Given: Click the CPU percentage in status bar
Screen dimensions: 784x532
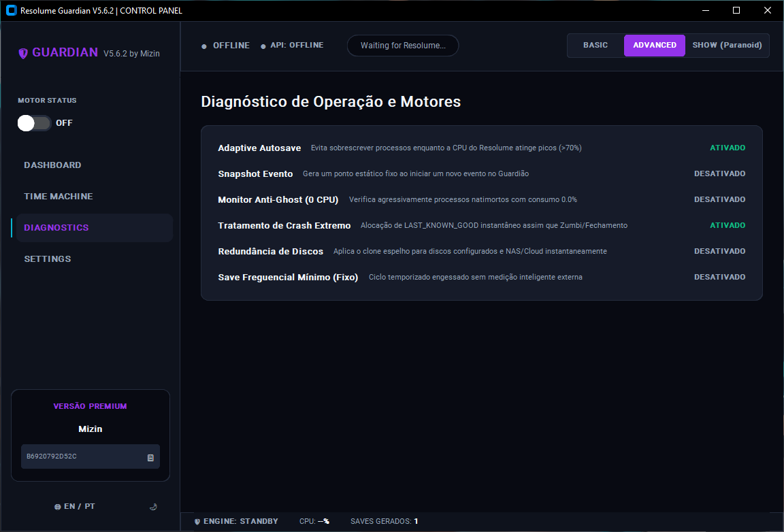Looking at the screenshot, I should coord(314,522).
